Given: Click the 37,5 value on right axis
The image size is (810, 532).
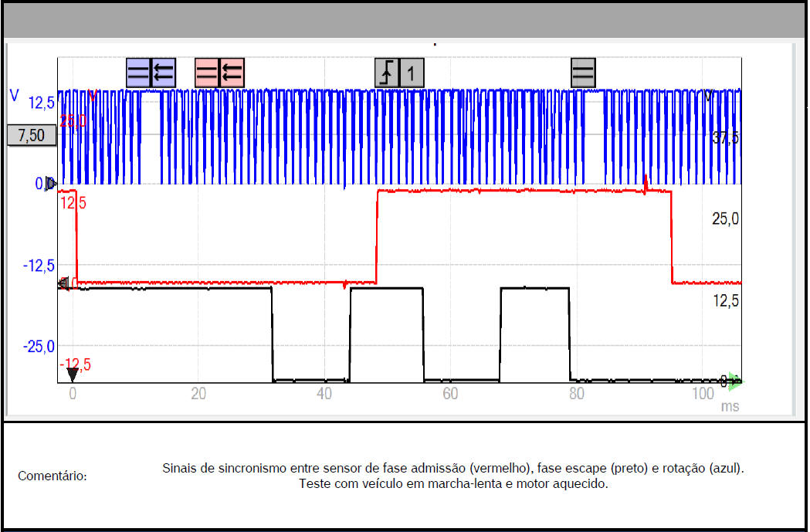Looking at the screenshot, I should 725,137.
